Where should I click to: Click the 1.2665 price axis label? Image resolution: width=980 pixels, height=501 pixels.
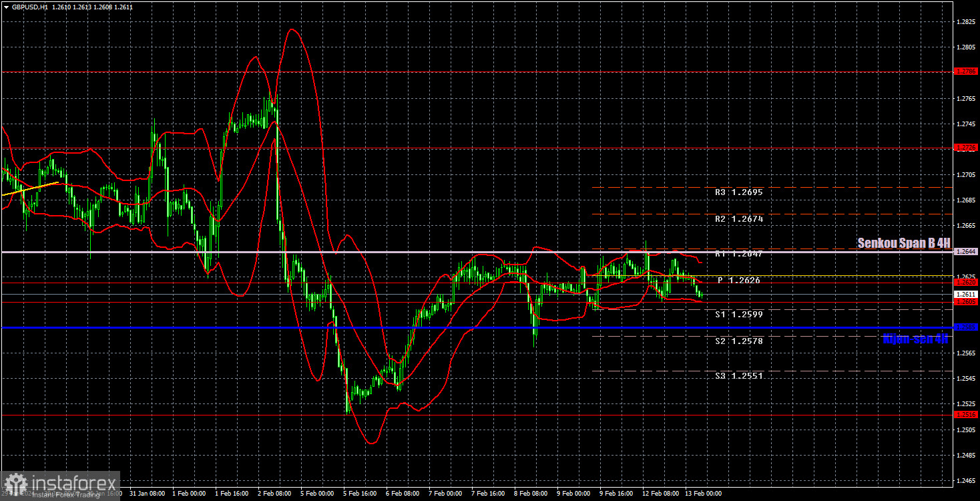(966, 225)
